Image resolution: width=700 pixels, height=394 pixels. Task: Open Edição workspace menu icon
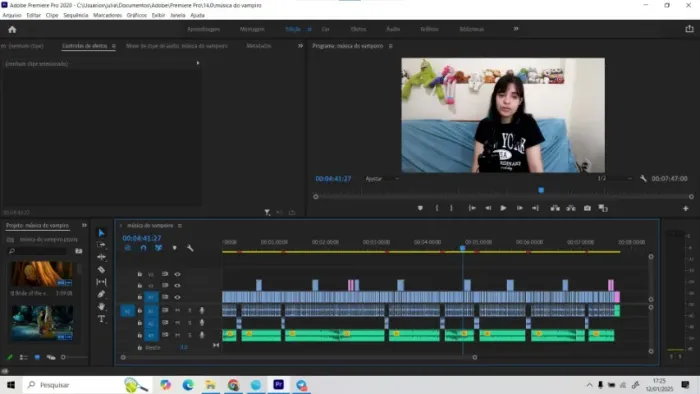click(x=309, y=29)
